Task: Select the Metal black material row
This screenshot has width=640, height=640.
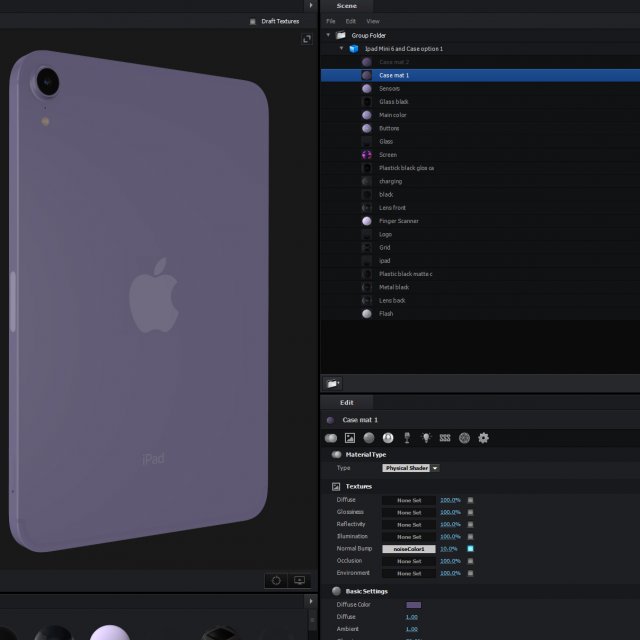Action: coord(480,287)
